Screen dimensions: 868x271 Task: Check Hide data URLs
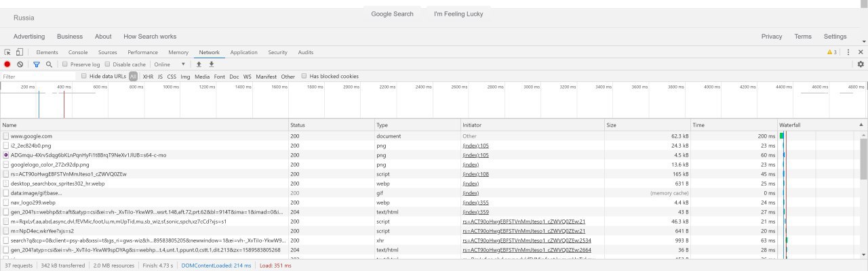tap(84, 76)
